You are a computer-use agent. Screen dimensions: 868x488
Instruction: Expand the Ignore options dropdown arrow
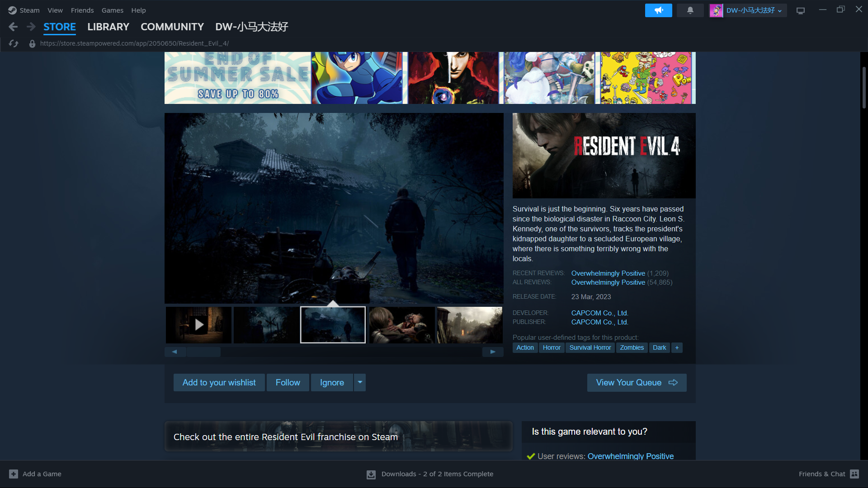click(x=360, y=382)
